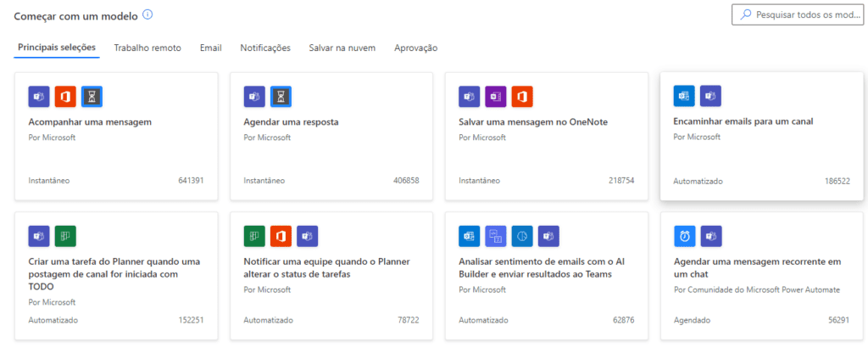Click the info icon beside 'Começar com um modelo'

click(147, 15)
